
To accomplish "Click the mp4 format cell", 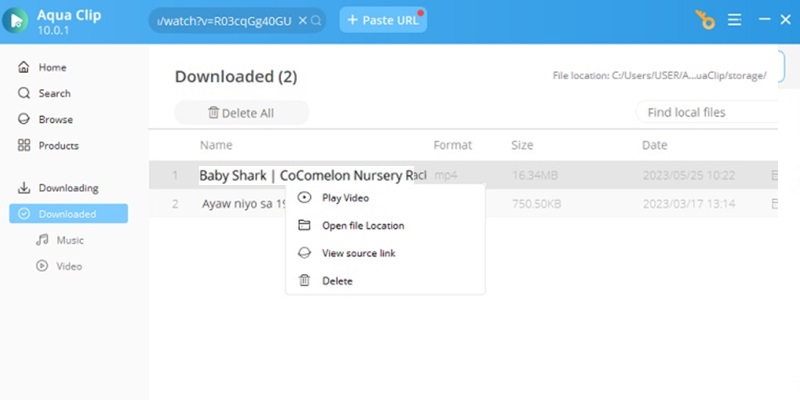I will pos(446,176).
